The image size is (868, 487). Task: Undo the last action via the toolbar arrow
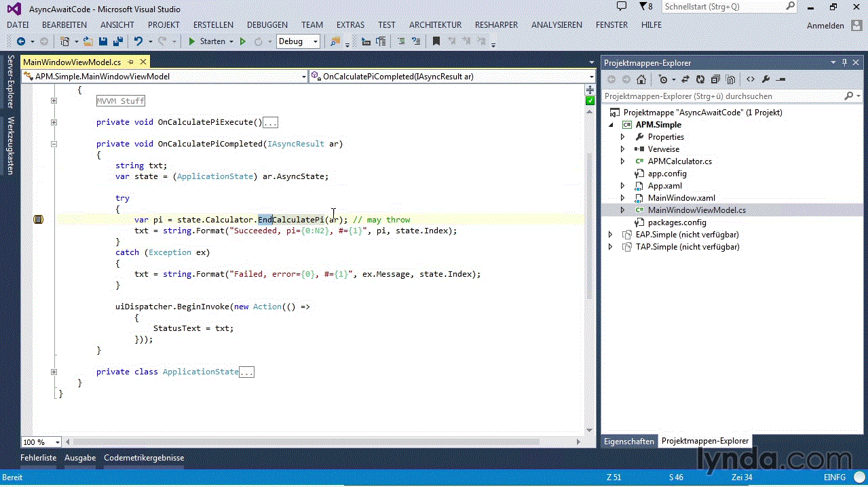point(138,41)
